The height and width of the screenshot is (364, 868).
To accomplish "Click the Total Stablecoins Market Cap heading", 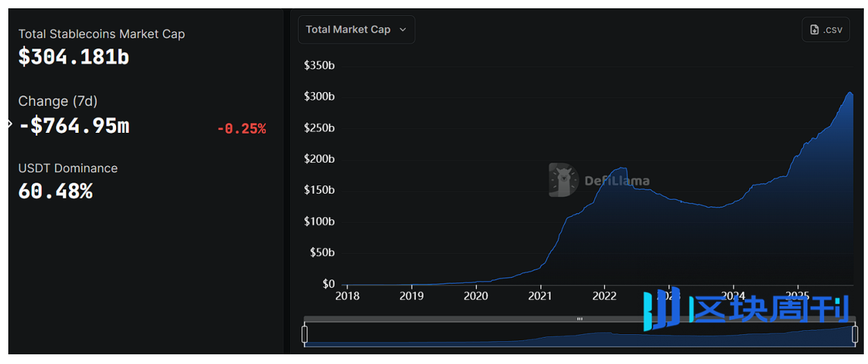I will point(102,34).
